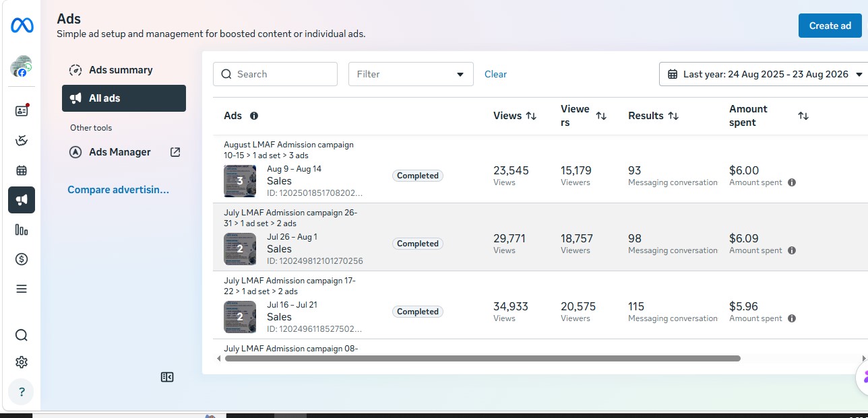Click the July LMAF Admission campaign 26-31 title
The image size is (868, 418).
[290, 218]
